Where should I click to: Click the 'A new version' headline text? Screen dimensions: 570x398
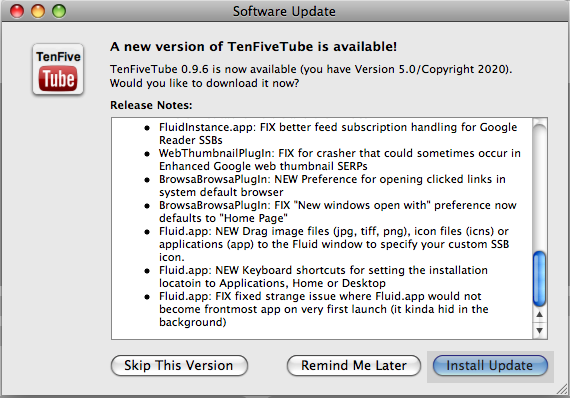coord(253,47)
